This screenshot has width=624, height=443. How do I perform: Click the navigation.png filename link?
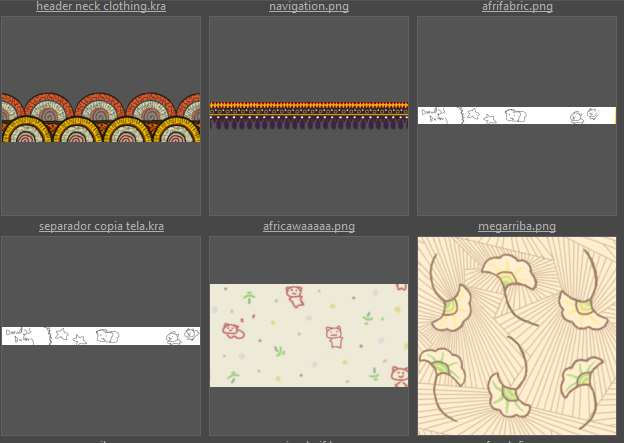[309, 7]
